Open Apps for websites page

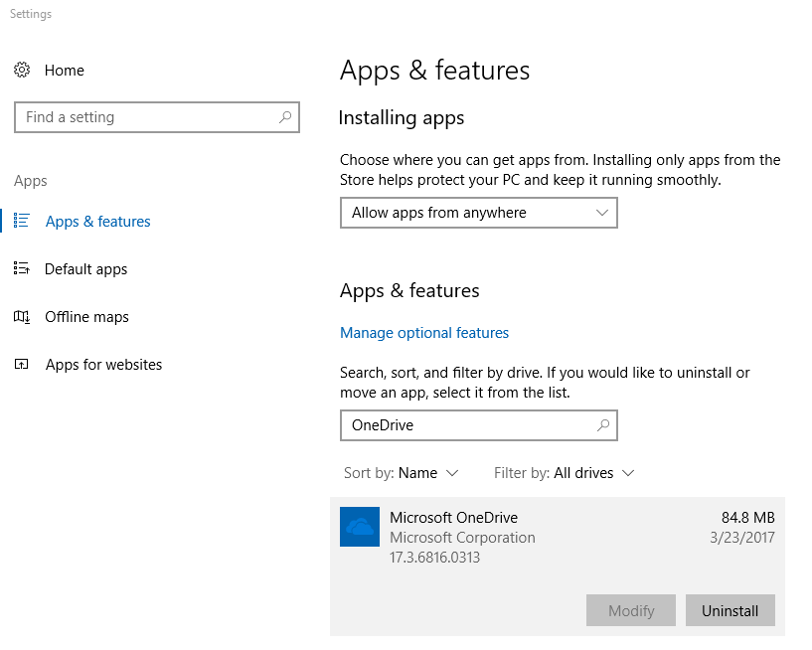click(x=103, y=365)
